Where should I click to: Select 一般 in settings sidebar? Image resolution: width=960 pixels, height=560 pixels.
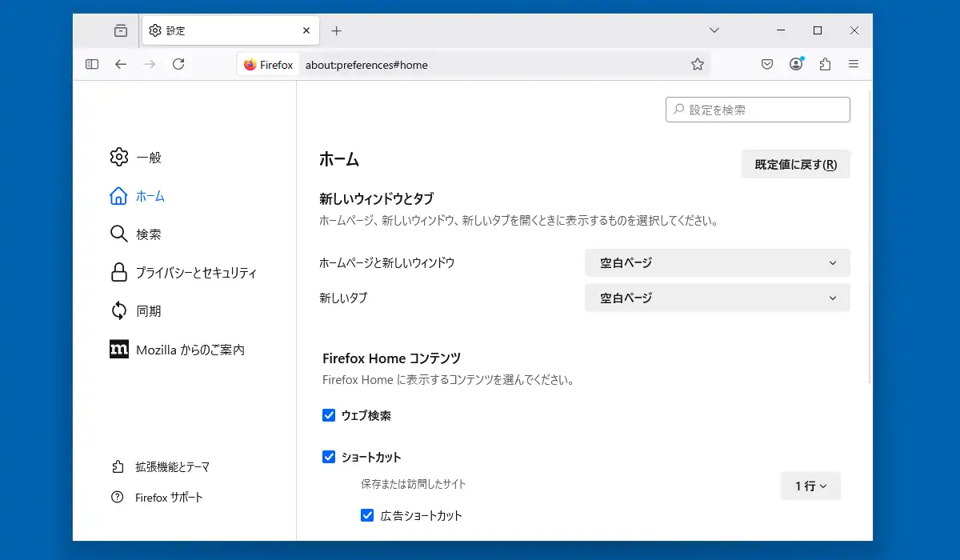click(x=136, y=158)
